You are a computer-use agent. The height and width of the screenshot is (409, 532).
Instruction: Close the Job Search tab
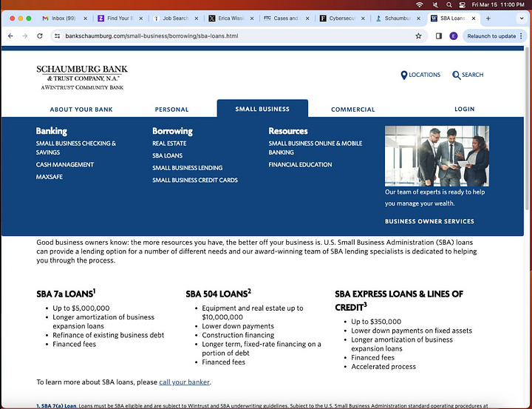point(196,18)
